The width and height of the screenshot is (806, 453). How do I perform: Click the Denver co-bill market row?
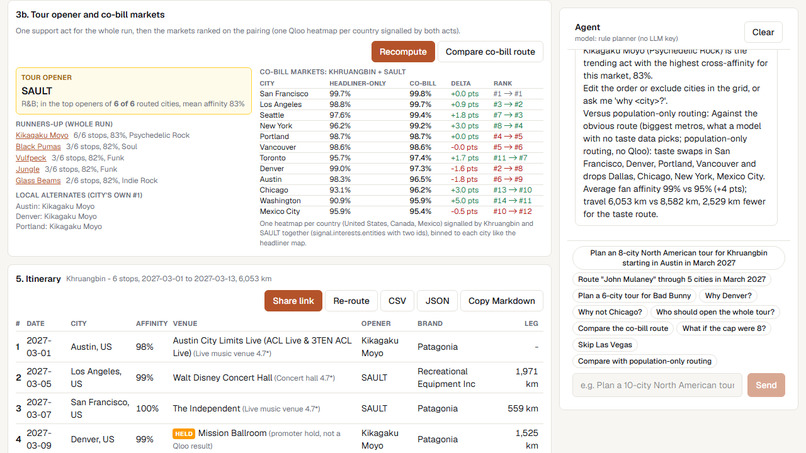401,169
